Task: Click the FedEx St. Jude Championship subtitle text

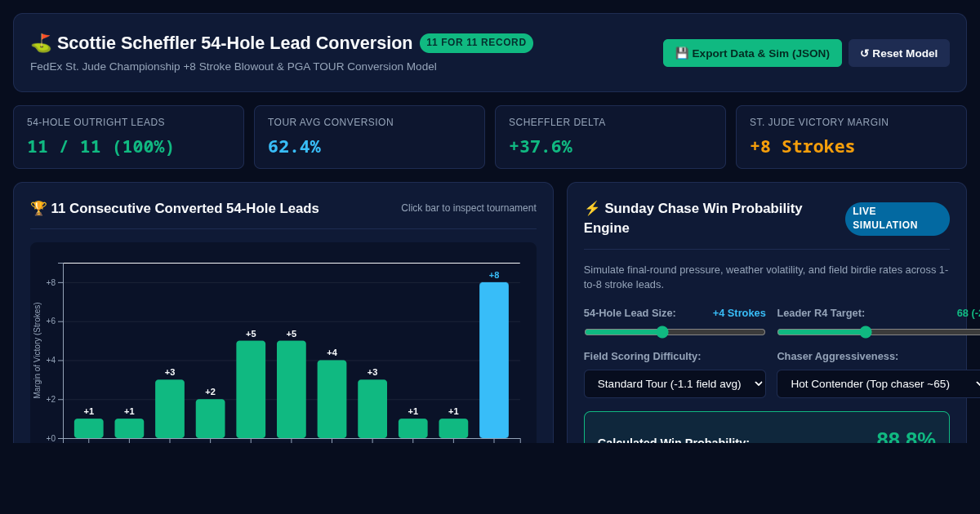Action: click(x=234, y=67)
